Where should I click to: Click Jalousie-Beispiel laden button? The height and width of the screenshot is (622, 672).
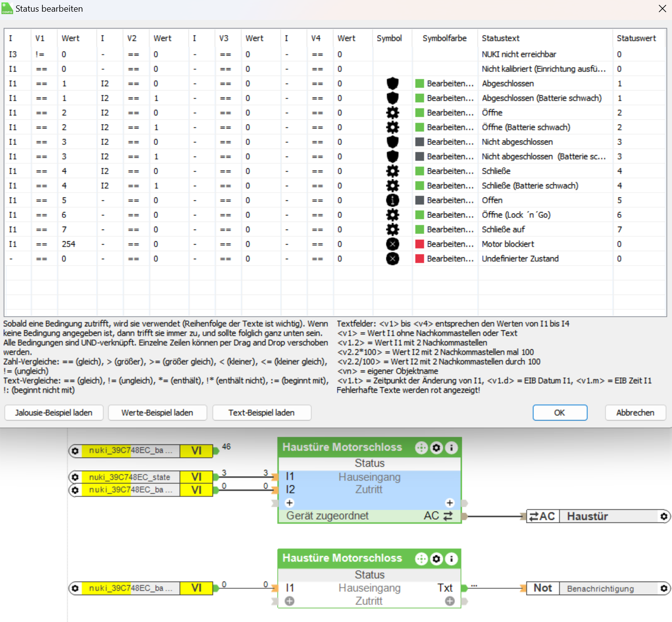pyautogui.click(x=54, y=412)
